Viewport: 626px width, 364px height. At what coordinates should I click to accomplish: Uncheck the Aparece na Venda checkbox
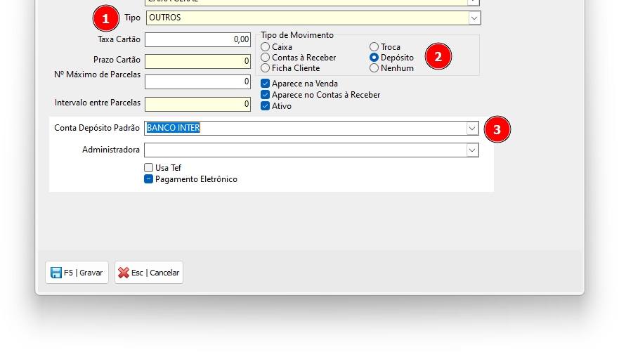click(265, 84)
